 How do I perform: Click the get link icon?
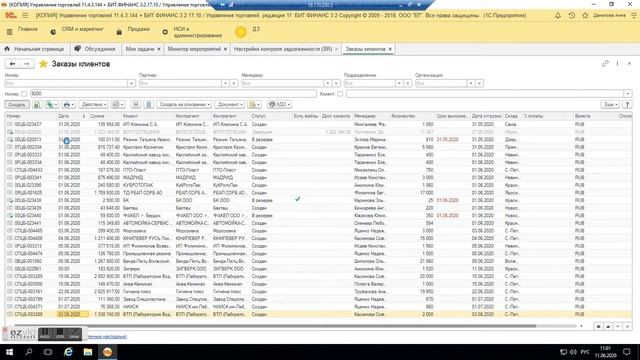(605, 63)
